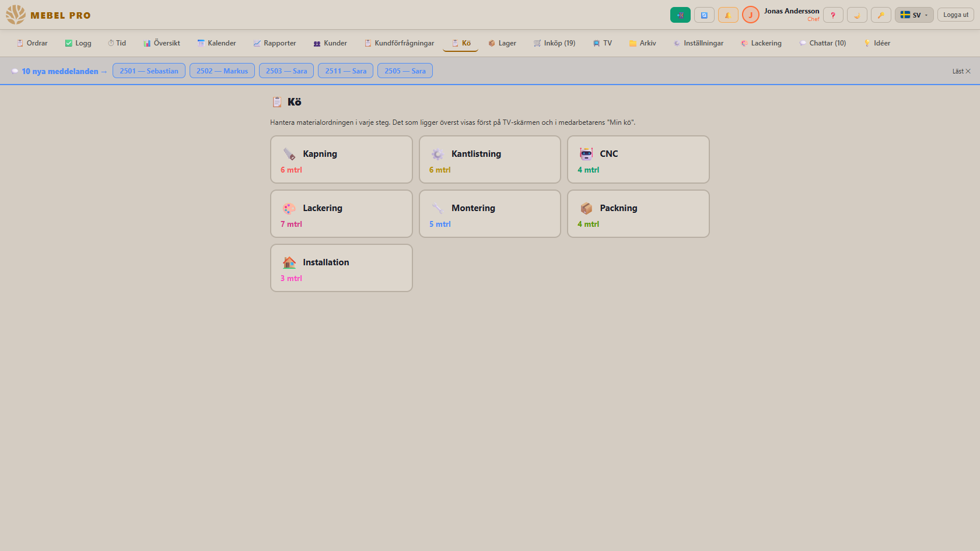
Task: Open the Packning queue card
Action: pos(638,214)
